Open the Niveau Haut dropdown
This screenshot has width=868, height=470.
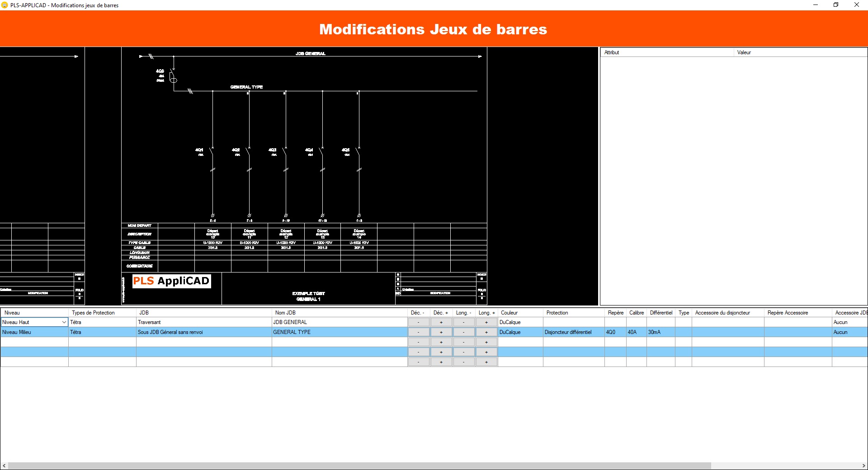64,322
